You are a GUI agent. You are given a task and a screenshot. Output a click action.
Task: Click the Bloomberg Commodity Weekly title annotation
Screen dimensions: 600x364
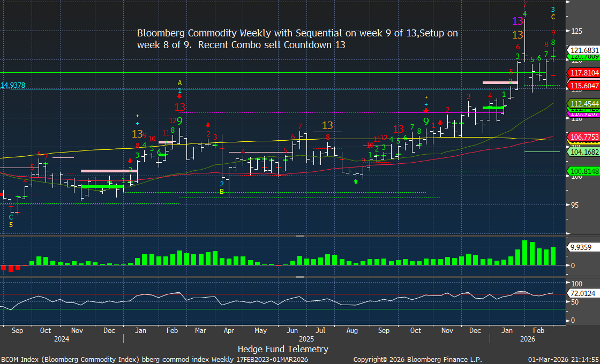pyautogui.click(x=297, y=39)
